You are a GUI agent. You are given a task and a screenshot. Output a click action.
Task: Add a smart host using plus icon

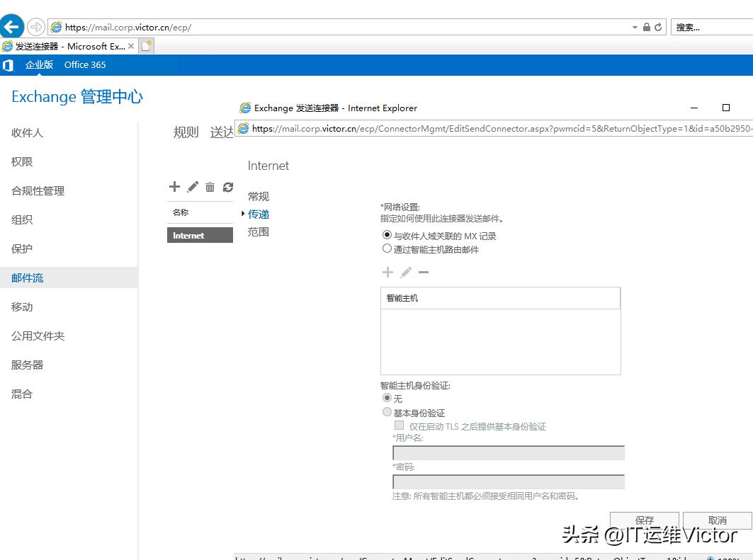click(387, 272)
